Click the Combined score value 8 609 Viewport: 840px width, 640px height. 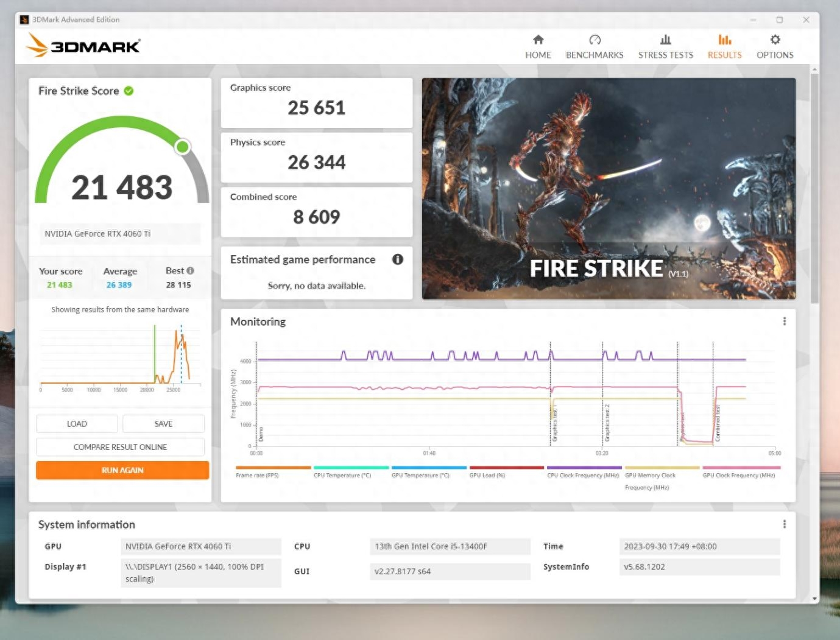pos(316,217)
